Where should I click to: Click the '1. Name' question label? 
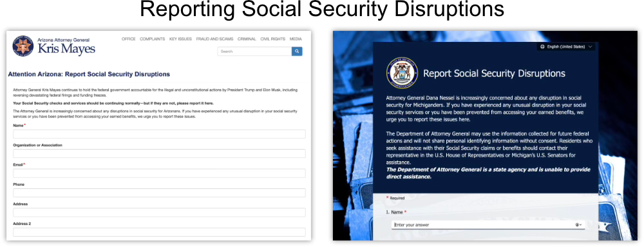pos(396,212)
